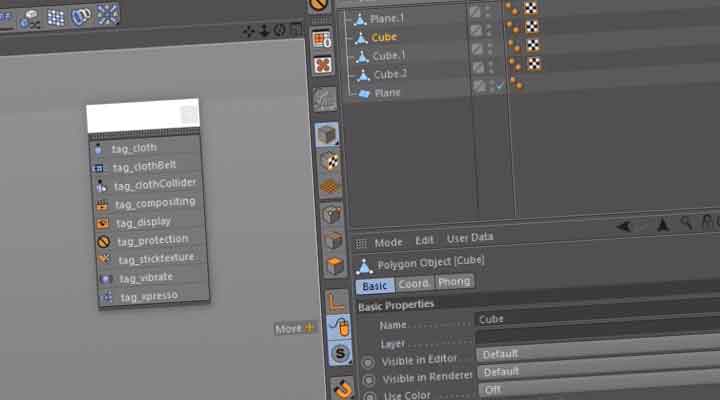Click the grid array icon in top toolbar
Image resolution: width=720 pixels, height=400 pixels.
56,17
